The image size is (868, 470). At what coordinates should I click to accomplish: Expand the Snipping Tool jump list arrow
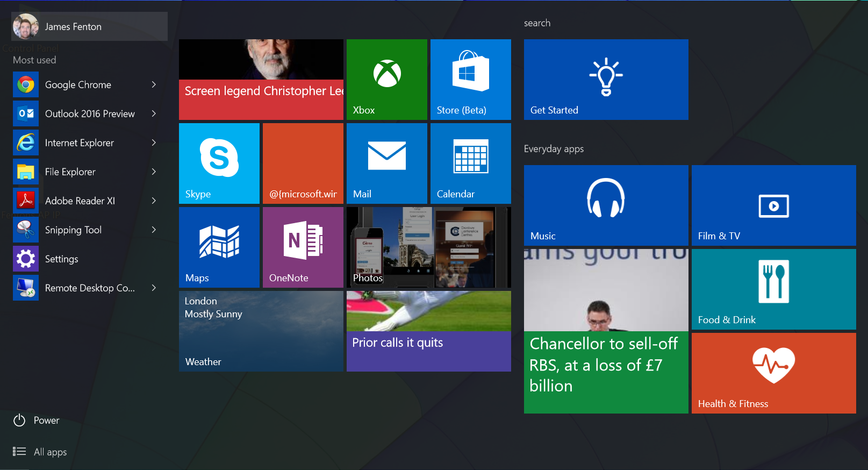[154, 230]
